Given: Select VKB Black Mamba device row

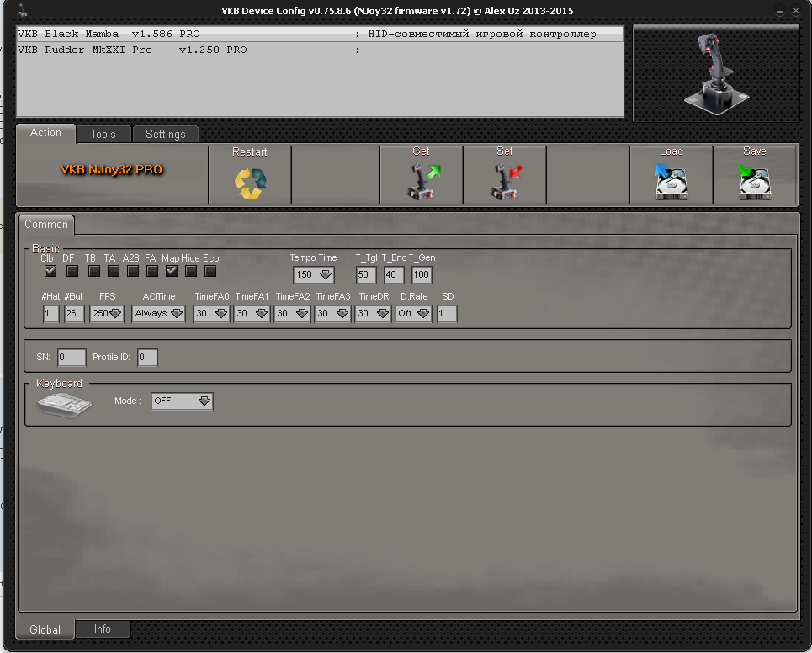Looking at the screenshot, I should point(320,35).
